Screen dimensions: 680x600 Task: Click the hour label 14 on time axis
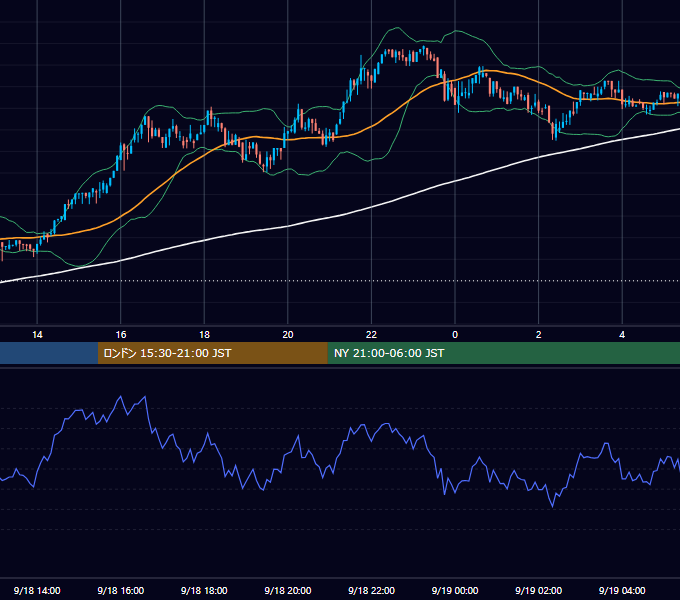pos(37,335)
